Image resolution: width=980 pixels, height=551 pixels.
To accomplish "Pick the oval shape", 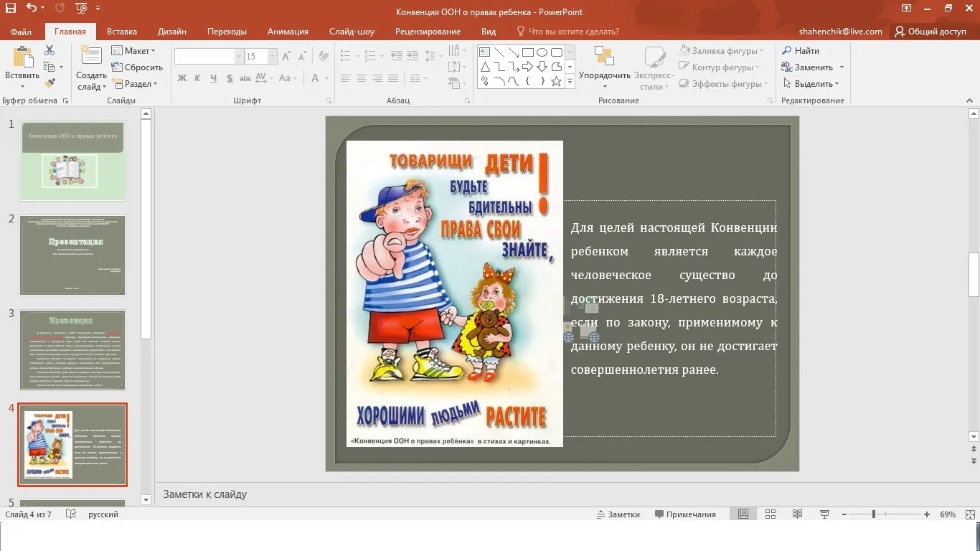I will (x=542, y=52).
